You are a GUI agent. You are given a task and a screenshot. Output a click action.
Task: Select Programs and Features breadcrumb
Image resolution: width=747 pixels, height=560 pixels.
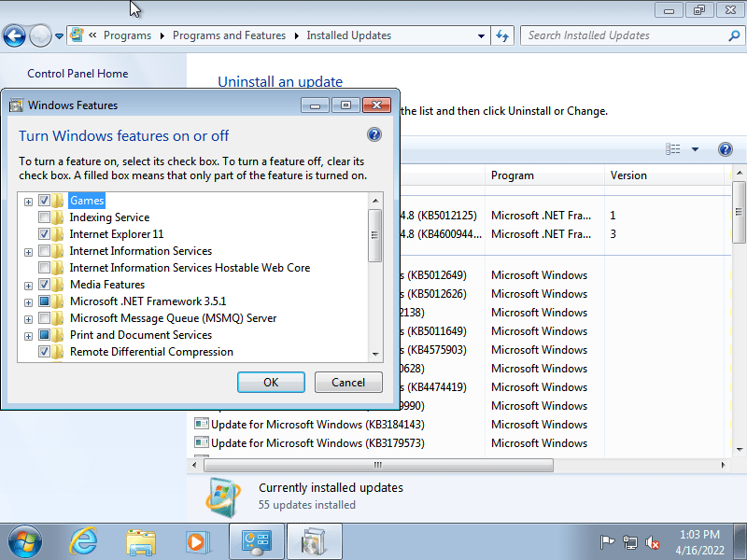point(229,35)
